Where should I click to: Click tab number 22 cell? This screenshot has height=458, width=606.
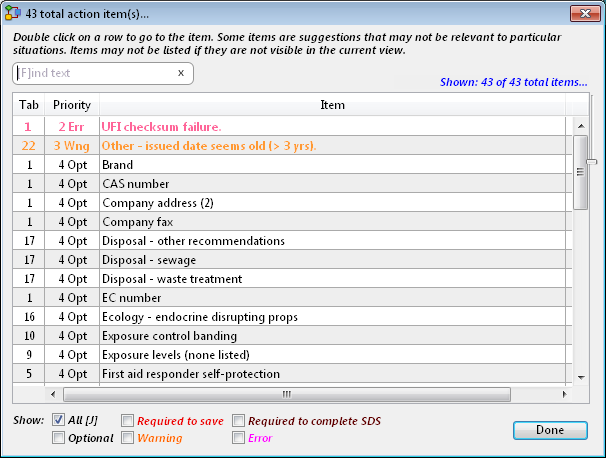[x=29, y=145]
